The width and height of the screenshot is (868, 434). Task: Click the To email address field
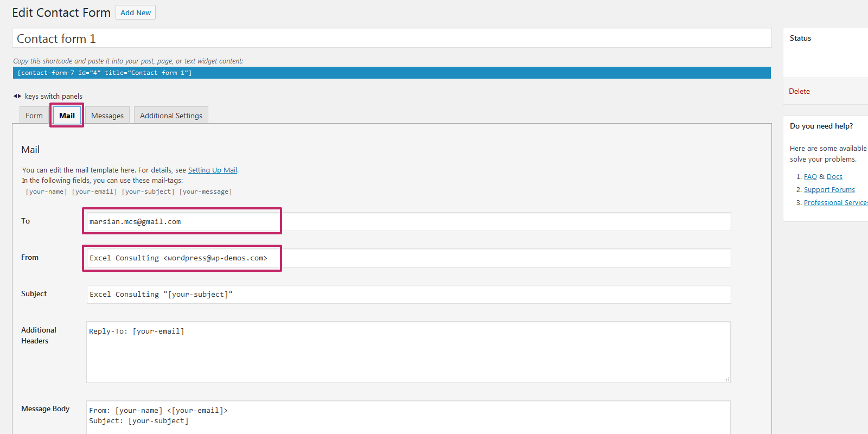coord(408,221)
